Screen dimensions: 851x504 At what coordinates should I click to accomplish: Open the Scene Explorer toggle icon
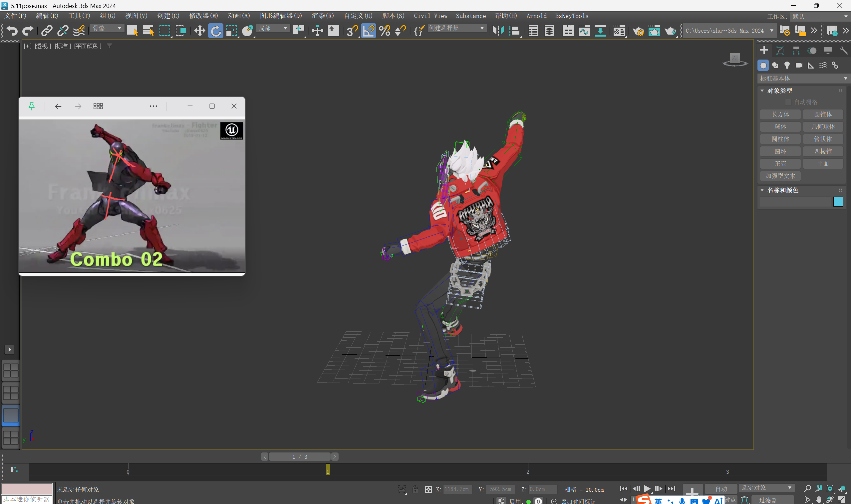click(533, 31)
